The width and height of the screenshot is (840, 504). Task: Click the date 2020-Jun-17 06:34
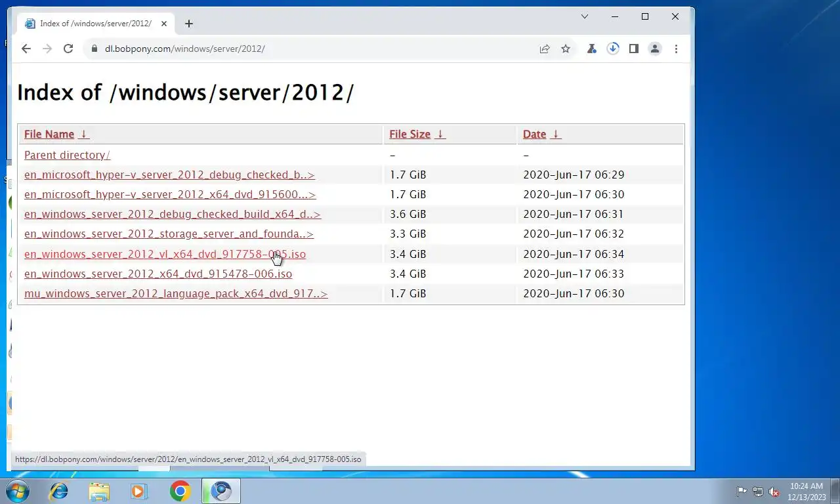574,254
